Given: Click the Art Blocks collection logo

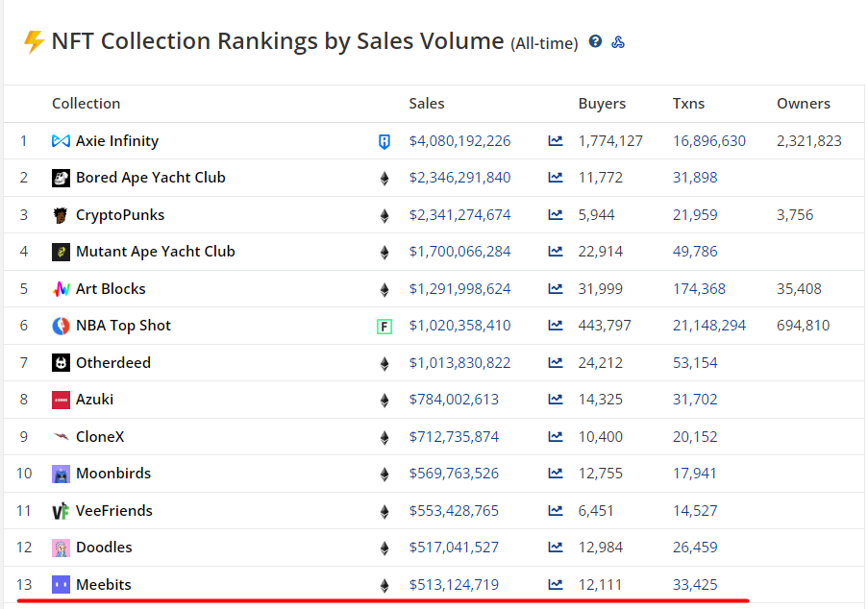Looking at the screenshot, I should [x=61, y=289].
